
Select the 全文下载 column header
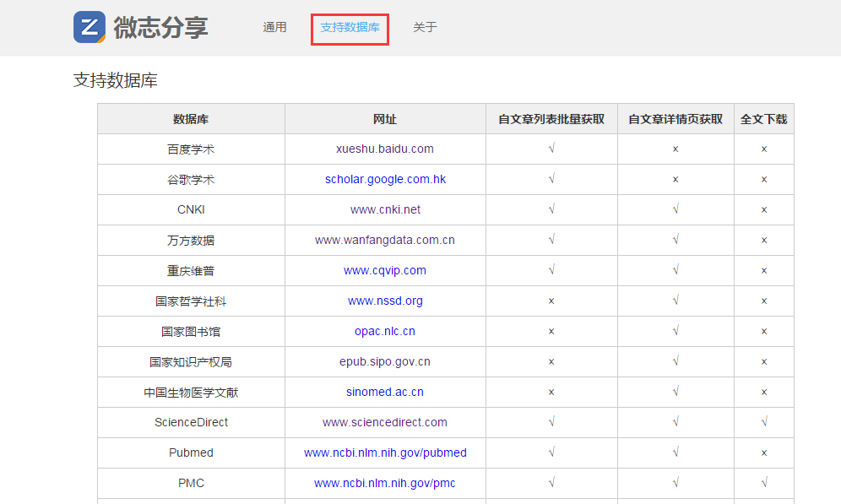[764, 119]
